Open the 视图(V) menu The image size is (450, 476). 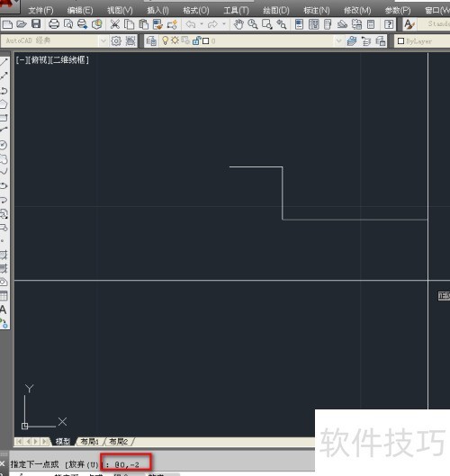click(120, 11)
